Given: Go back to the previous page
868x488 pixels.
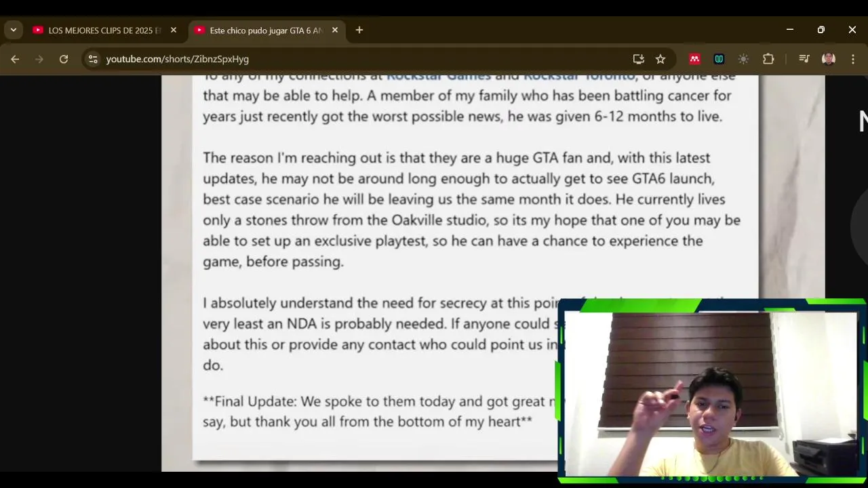Looking at the screenshot, I should tap(15, 59).
